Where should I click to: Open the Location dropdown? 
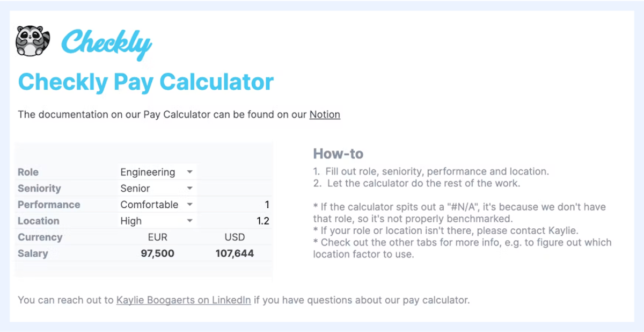point(191,220)
